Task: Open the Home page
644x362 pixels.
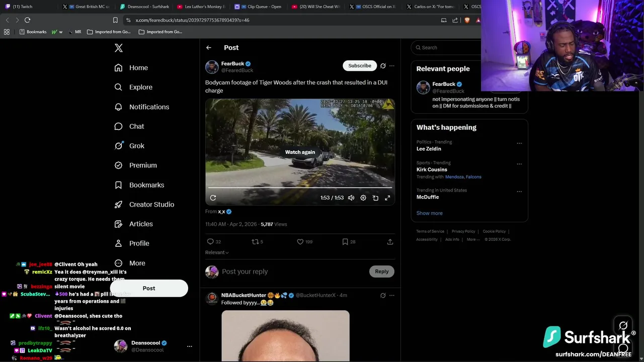Action: click(x=131, y=68)
